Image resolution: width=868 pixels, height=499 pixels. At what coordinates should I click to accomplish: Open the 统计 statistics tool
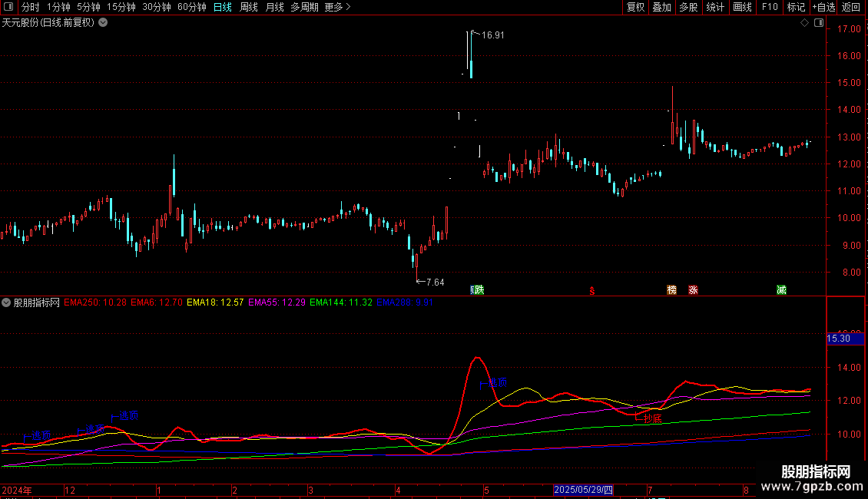(715, 7)
